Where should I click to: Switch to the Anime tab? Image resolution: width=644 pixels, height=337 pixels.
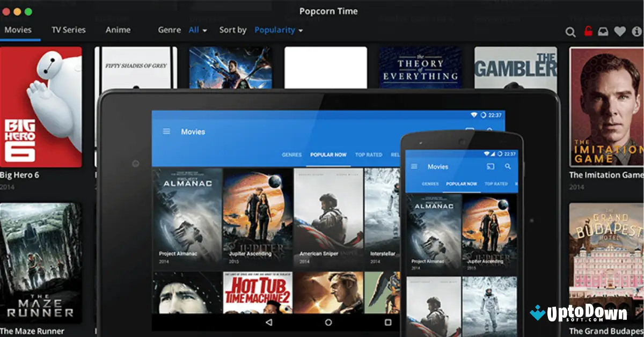point(118,30)
